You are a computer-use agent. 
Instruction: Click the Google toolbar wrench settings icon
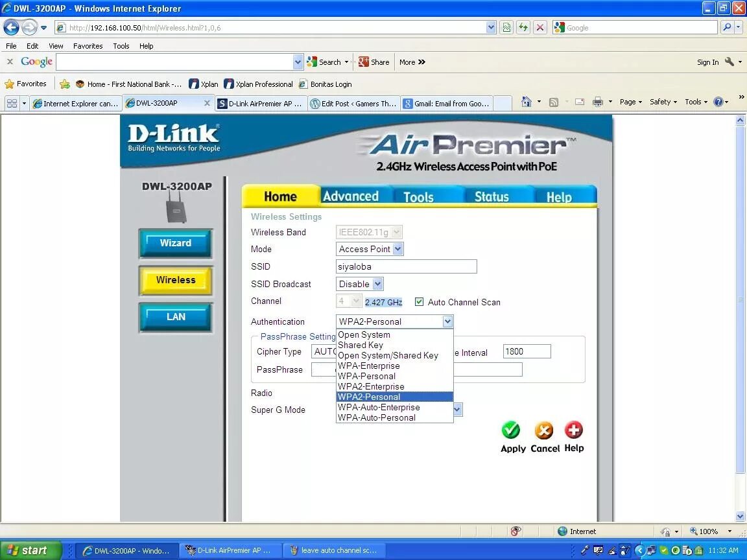coord(729,62)
